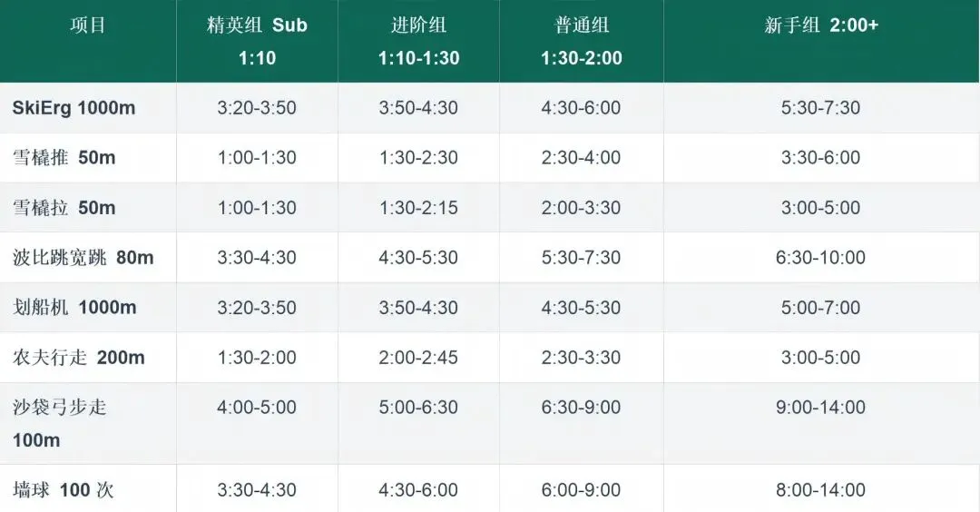Select the 精英组 Sub 1:10 header
Image resolution: width=980 pixels, height=512 pixels.
tap(257, 42)
